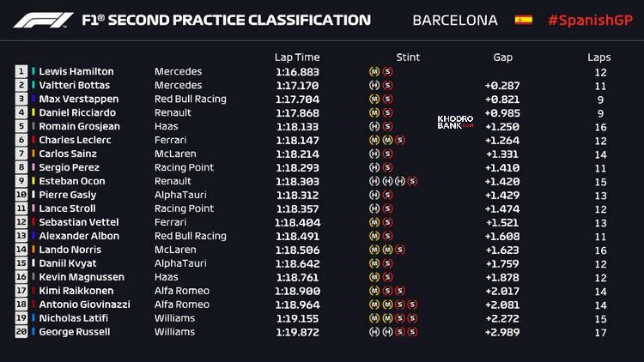Click Grosjean's hard tyre stint icon

[374, 127]
